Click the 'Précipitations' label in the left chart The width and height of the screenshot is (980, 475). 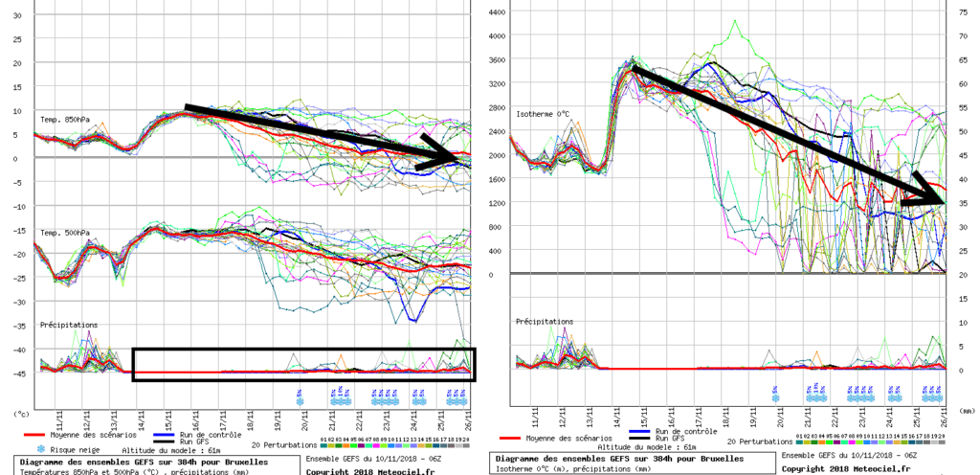[69, 325]
